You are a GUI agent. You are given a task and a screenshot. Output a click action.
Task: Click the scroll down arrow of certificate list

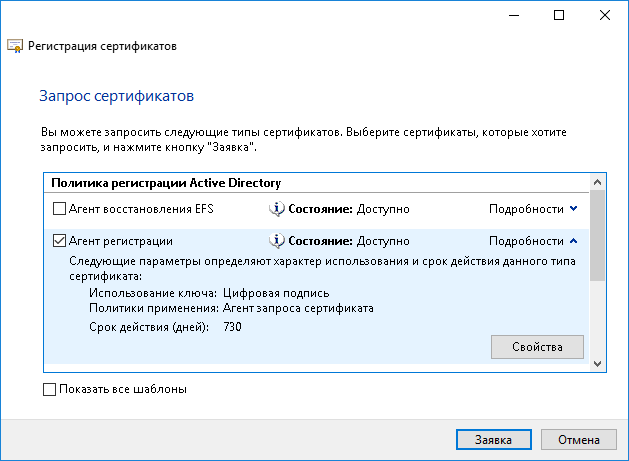tap(597, 363)
